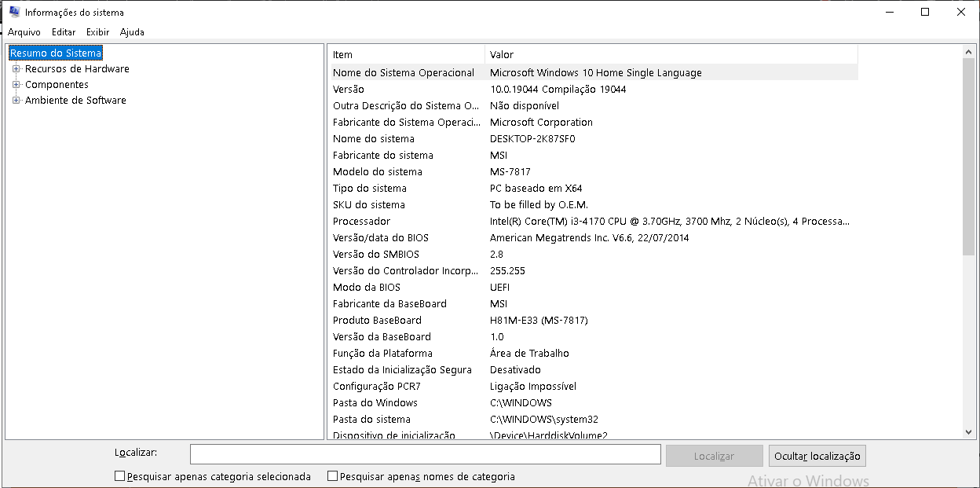Click the value MS-7817
The height and width of the screenshot is (488, 980).
[x=510, y=171]
